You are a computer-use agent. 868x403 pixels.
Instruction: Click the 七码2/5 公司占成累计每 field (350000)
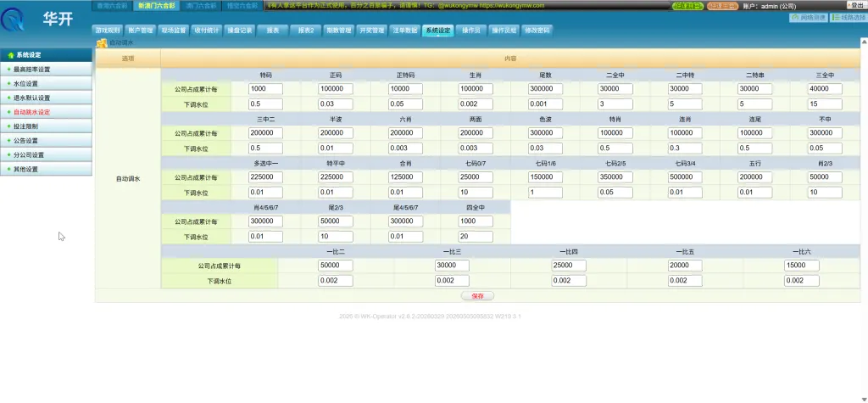[x=615, y=176]
